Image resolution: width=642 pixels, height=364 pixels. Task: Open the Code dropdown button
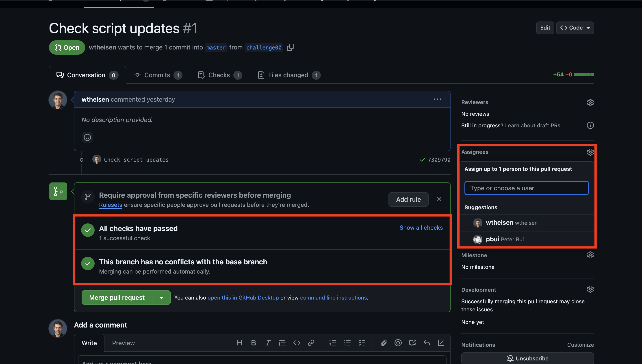pyautogui.click(x=575, y=28)
